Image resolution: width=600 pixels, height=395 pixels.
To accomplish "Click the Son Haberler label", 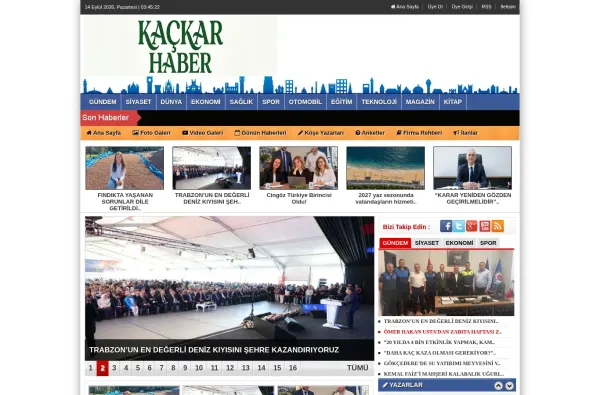I will [106, 118].
